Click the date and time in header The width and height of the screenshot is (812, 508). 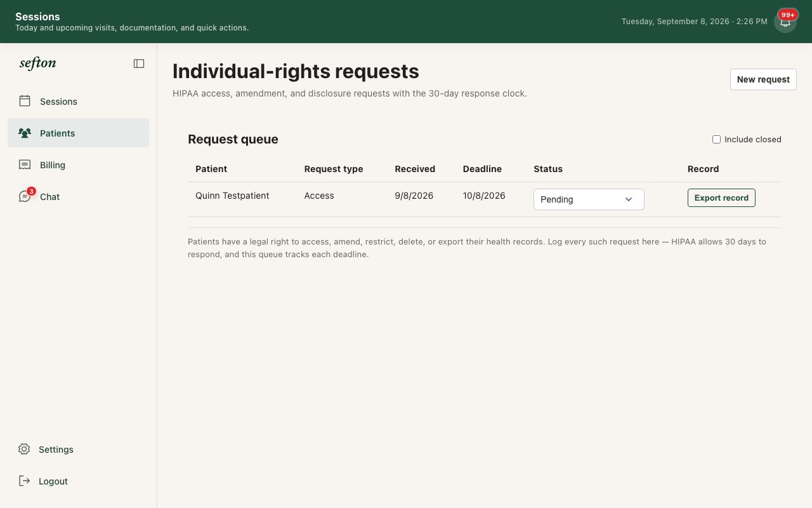click(x=695, y=22)
